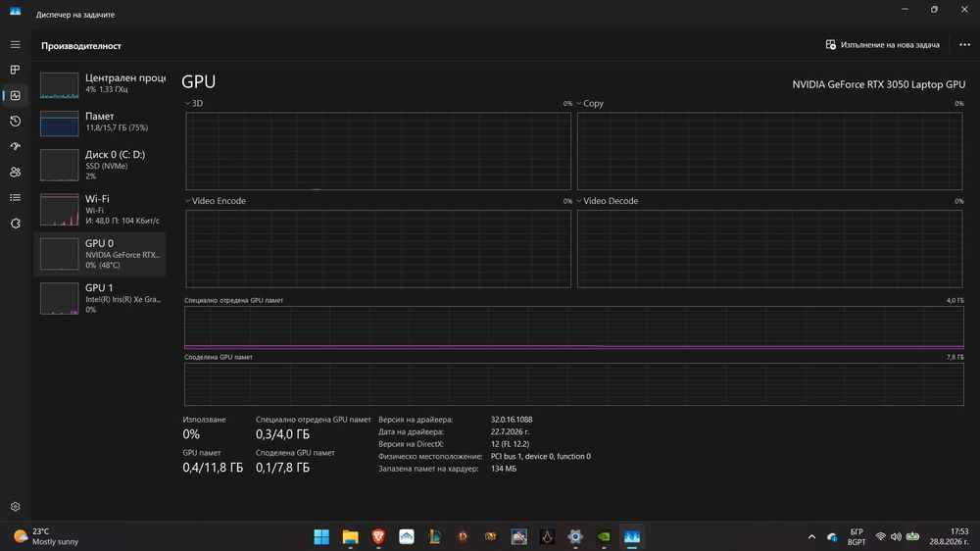Go to the Processes page icon

tap(15, 70)
